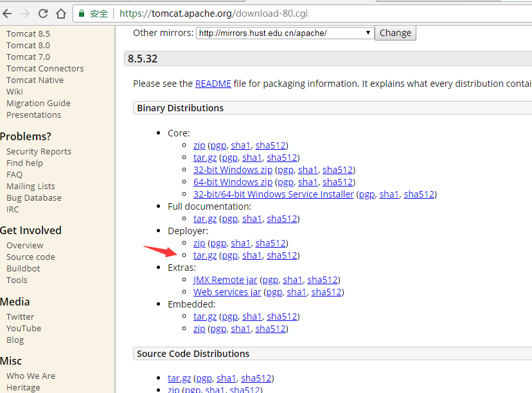Open the sha1 link for Core zip

point(240,145)
